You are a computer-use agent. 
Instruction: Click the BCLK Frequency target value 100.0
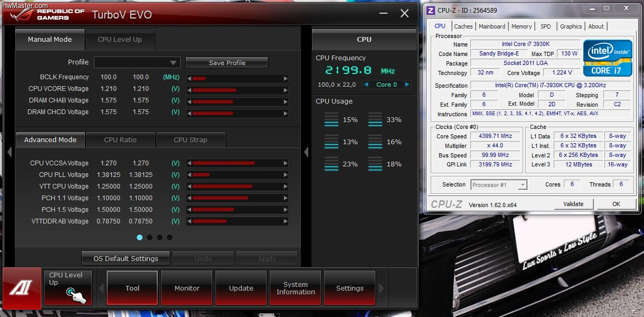pyautogui.click(x=140, y=77)
